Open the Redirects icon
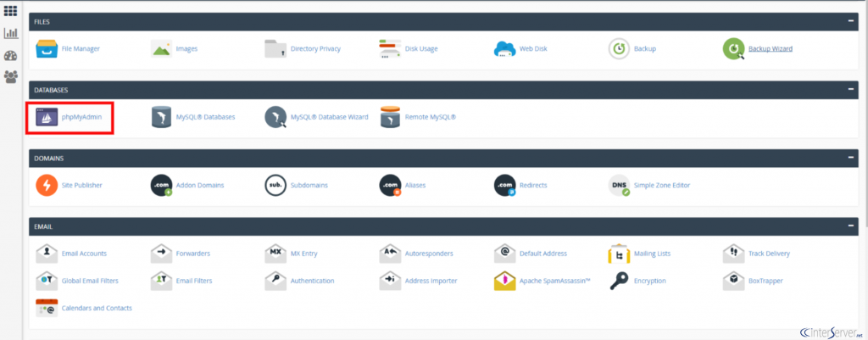 tap(505, 186)
